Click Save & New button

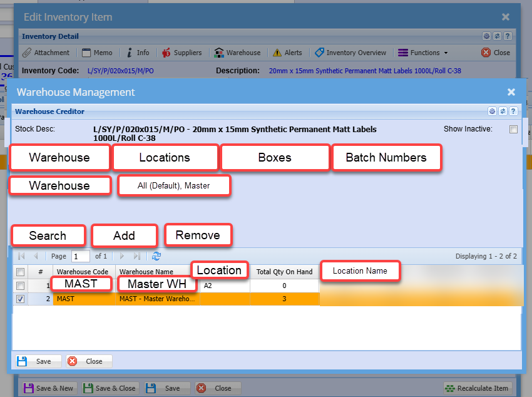(x=50, y=388)
